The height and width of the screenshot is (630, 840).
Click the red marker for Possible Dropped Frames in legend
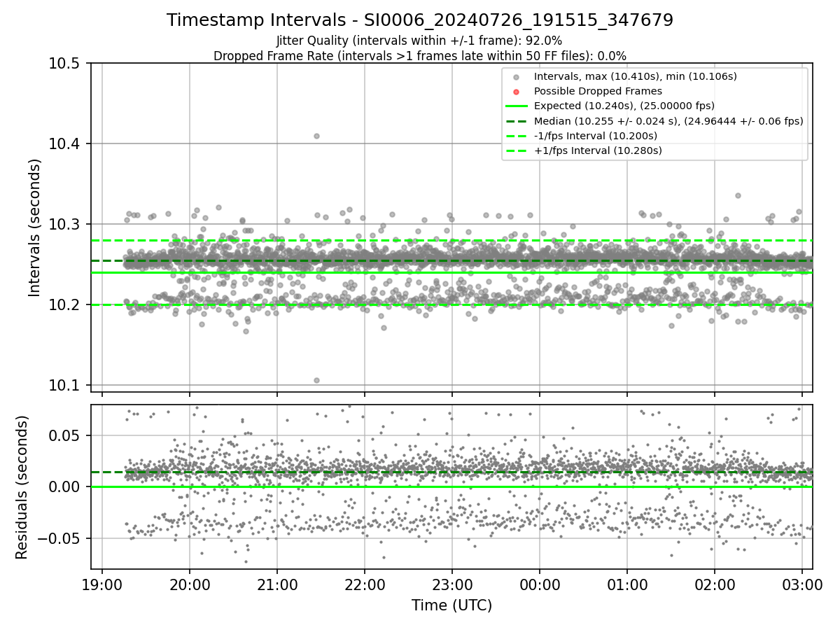[516, 92]
